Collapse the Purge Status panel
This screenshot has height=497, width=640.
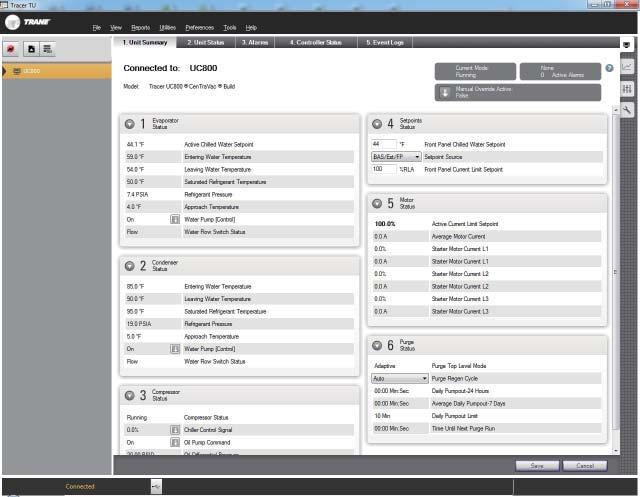tap(377, 346)
